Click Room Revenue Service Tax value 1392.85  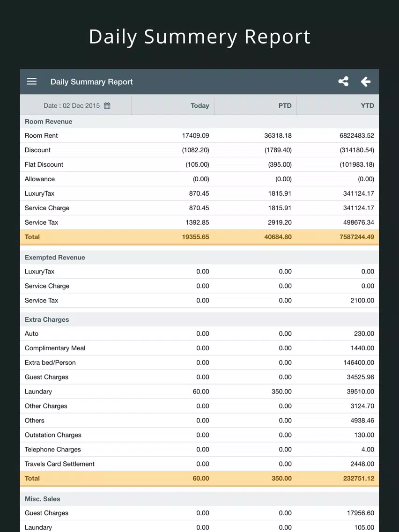[197, 222]
